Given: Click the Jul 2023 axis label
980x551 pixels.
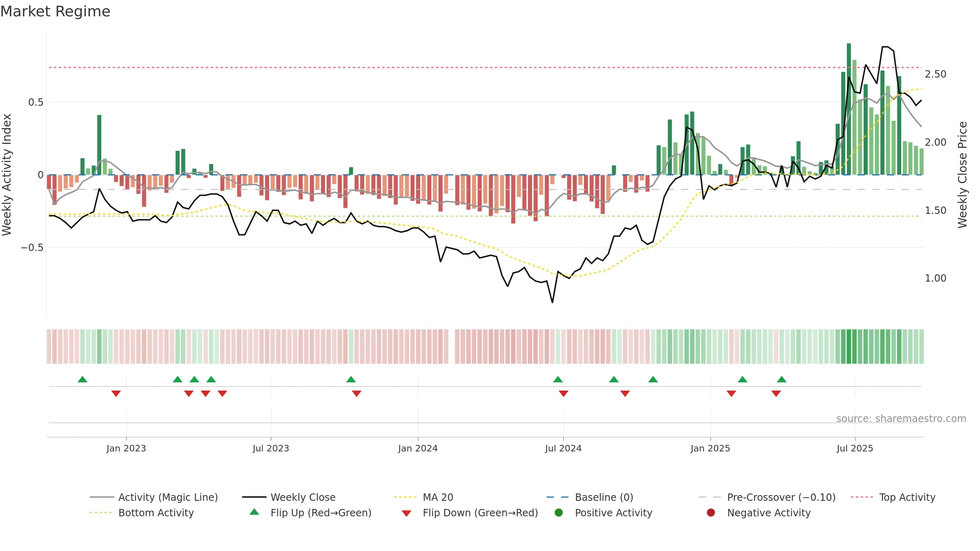Looking at the screenshot, I should [271, 448].
